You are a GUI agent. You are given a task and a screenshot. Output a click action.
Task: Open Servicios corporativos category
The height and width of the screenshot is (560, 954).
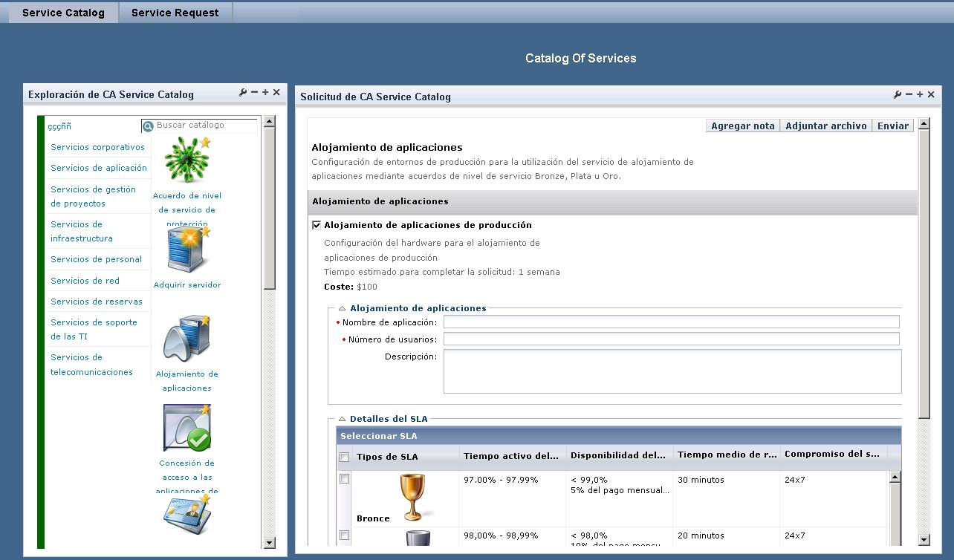coord(97,147)
